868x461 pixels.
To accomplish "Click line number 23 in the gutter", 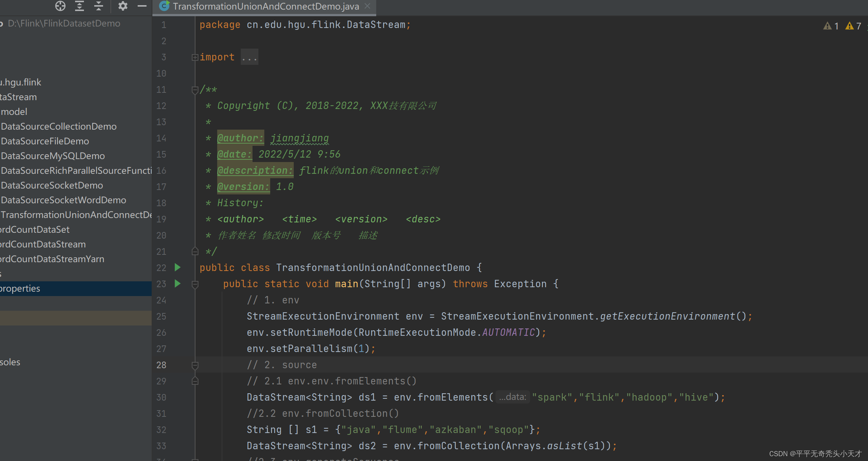I will (x=161, y=284).
